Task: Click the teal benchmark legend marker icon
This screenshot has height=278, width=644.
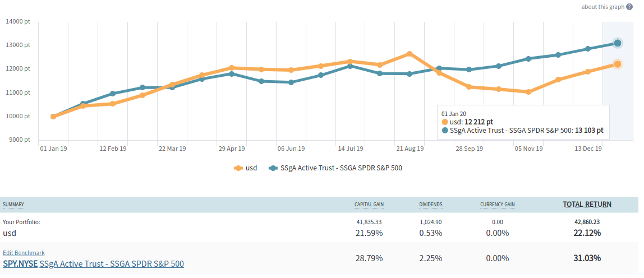Action: pyautogui.click(x=273, y=168)
